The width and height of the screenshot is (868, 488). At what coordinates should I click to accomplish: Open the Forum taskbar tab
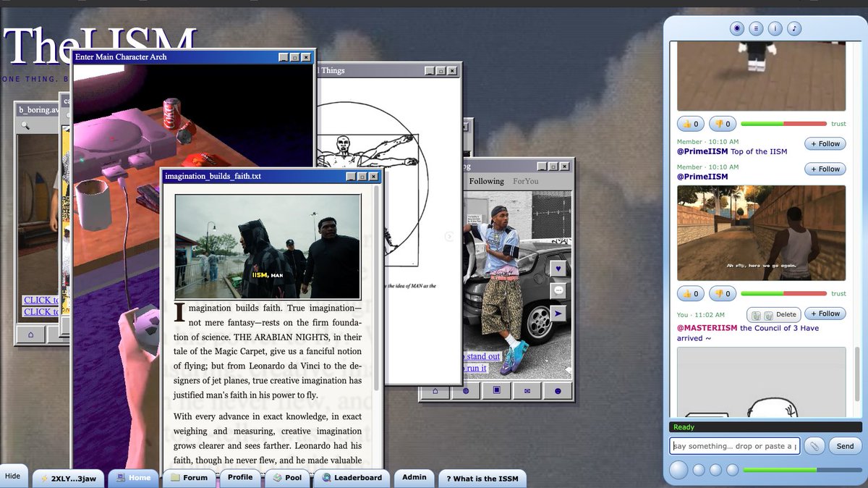point(188,478)
